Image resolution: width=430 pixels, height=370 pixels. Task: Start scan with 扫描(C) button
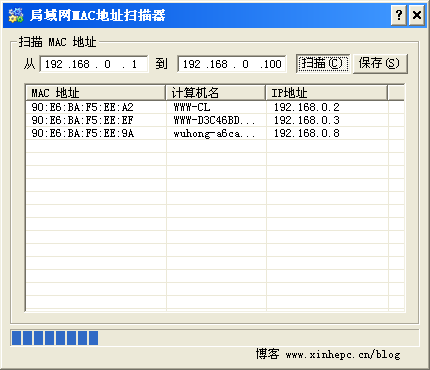point(323,63)
